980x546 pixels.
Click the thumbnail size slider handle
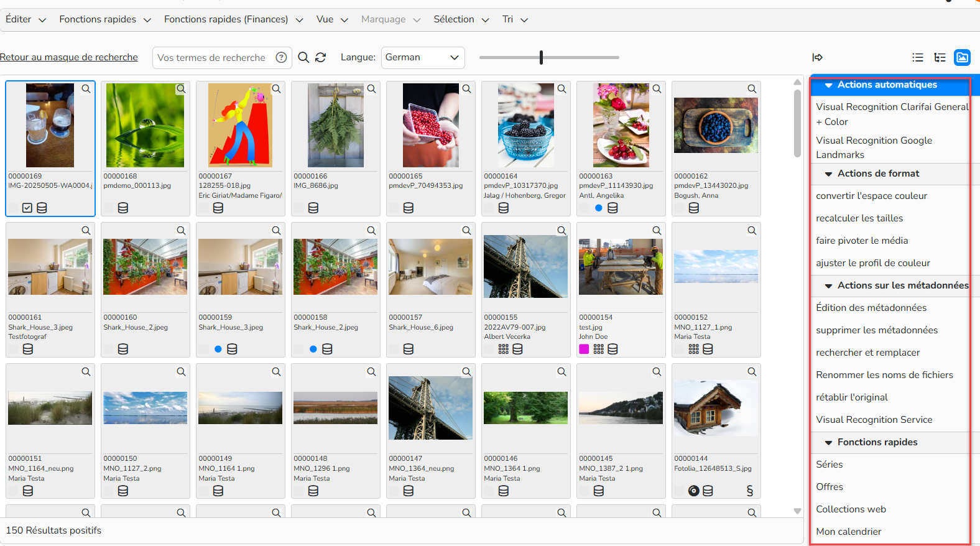coord(541,57)
